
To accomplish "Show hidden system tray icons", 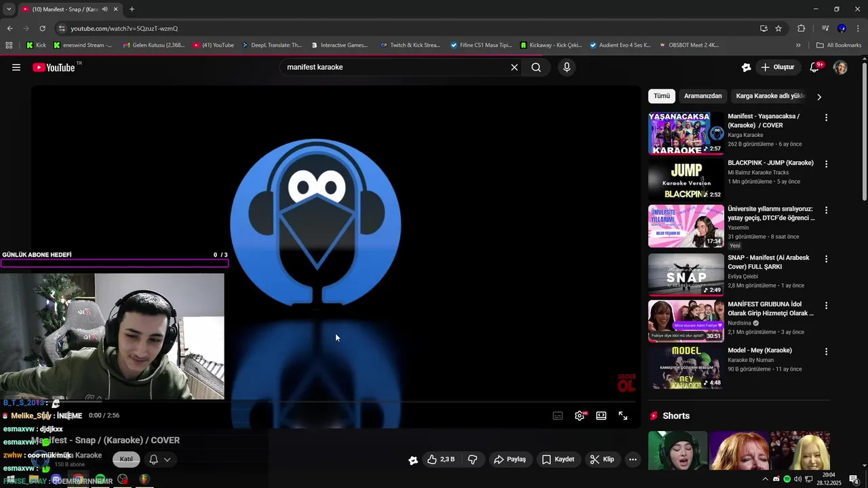I will point(766,479).
